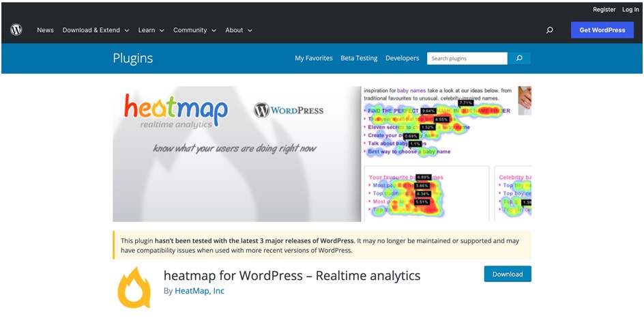
Task: Click the plugin title 'heatmap for WordPress – Realtime analytics'
Action: click(292, 275)
